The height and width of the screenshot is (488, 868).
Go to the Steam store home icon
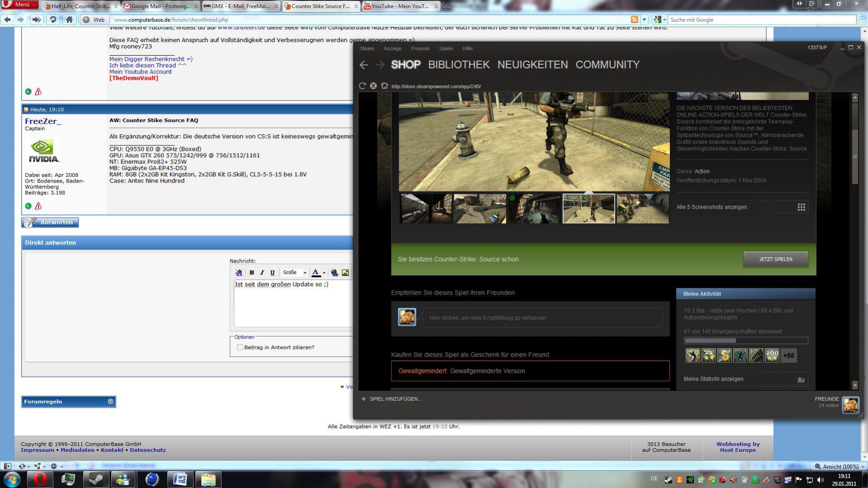pyautogui.click(x=385, y=86)
